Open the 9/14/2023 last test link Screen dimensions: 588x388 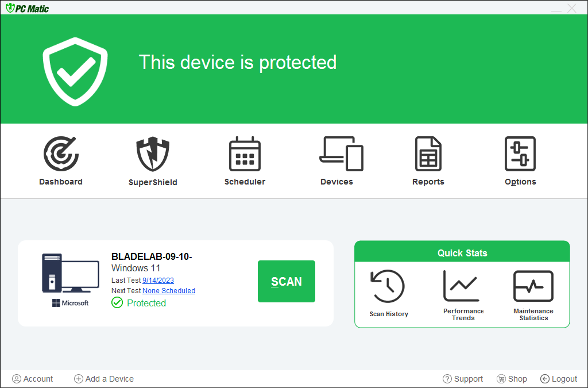158,281
